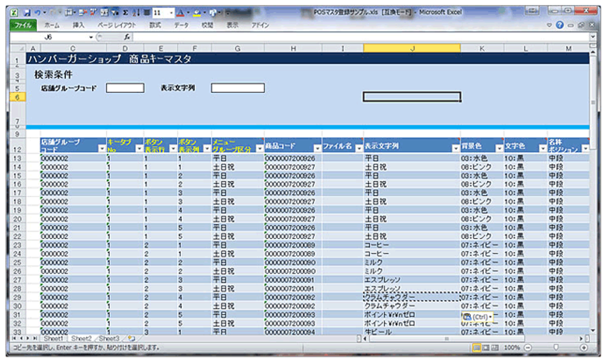The width and height of the screenshot is (606, 364).
Task: Click the font color 'A' icon
Action: pyautogui.click(x=180, y=13)
